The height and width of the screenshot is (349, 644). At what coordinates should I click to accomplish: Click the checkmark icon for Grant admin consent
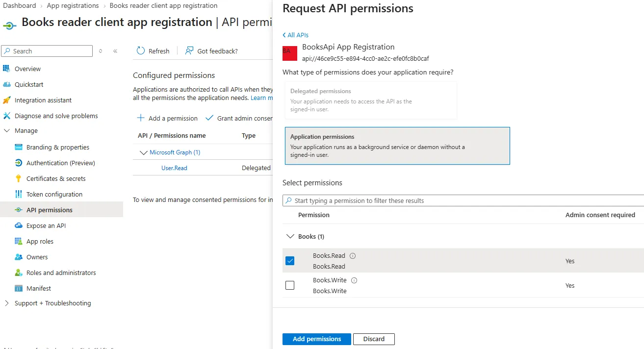tap(209, 118)
